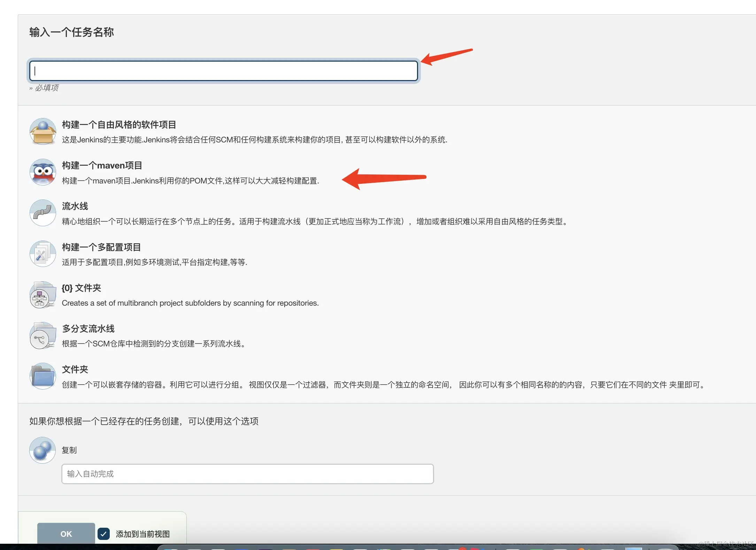756x550 pixels.
Task: Select the 构建一个maven项目 job type
Action: pos(102,165)
